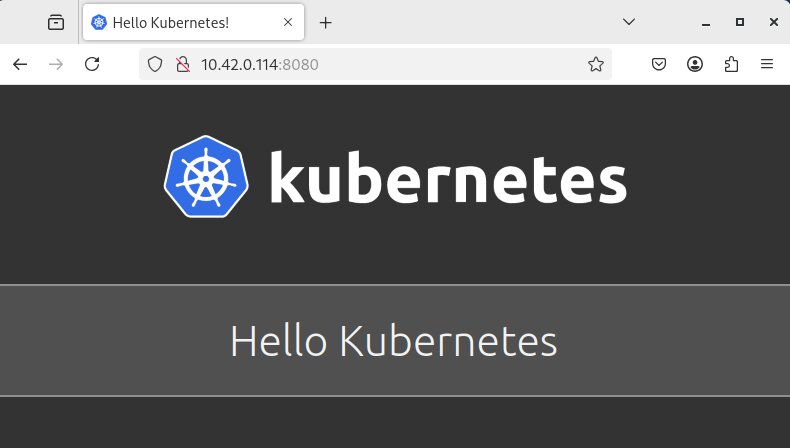Close the browser window

pyautogui.click(x=774, y=22)
